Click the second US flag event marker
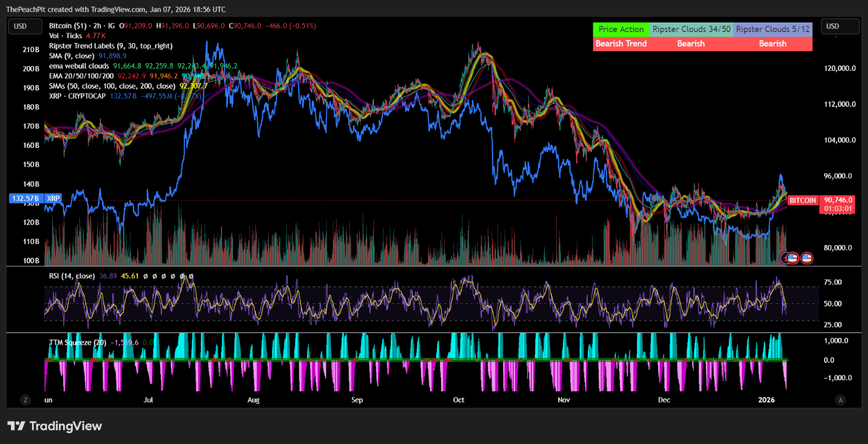Image resolution: width=868 pixels, height=444 pixels. coord(807,258)
